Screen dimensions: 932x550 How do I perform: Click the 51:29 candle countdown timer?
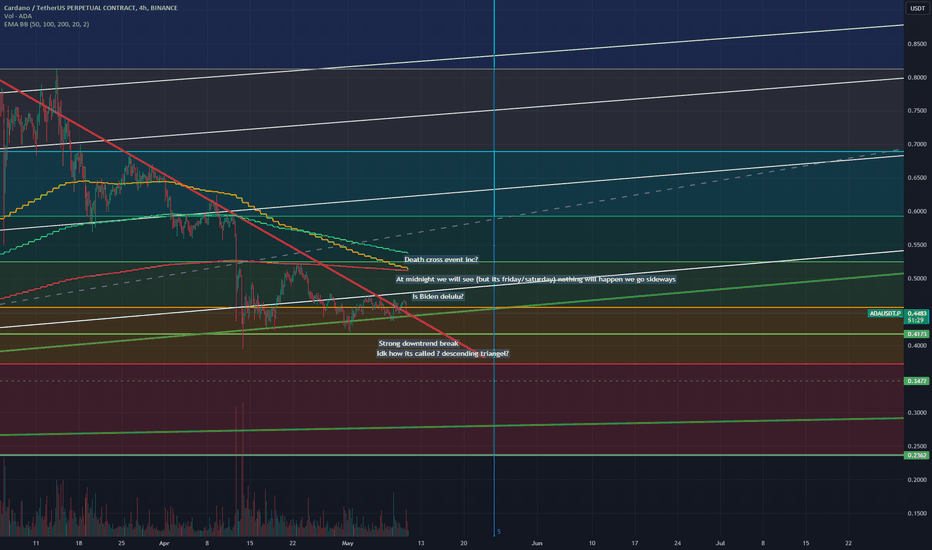pos(917,320)
